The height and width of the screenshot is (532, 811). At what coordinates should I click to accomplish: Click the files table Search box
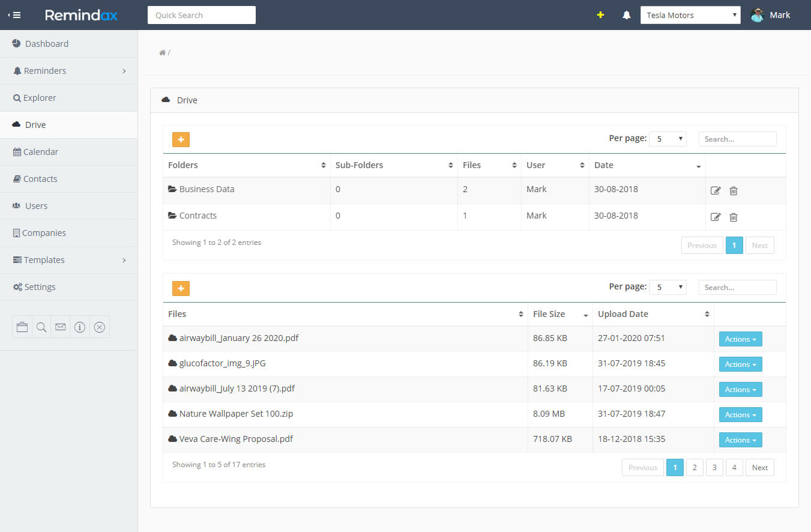tap(738, 287)
